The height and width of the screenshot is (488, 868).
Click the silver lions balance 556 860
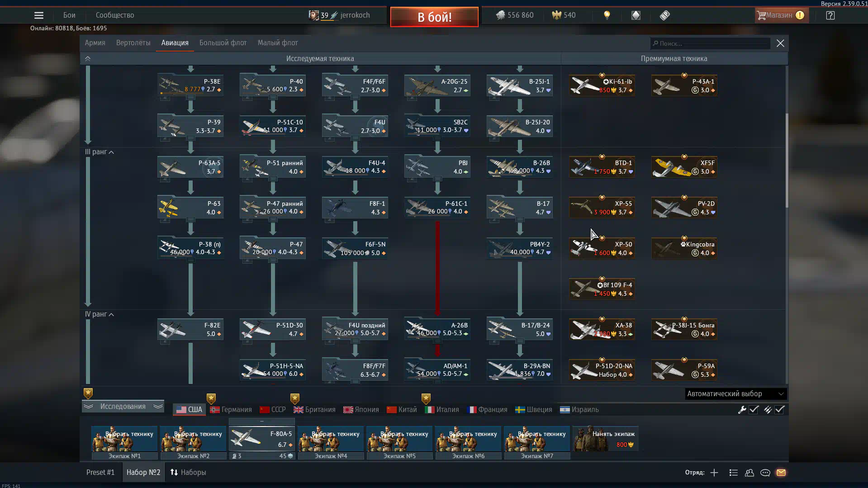515,15
